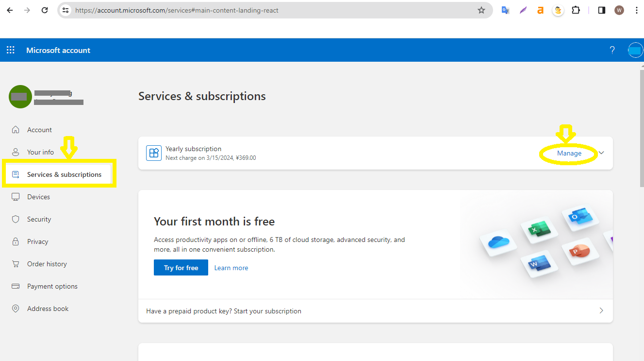The width and height of the screenshot is (644, 361).
Task: Open Address book page
Action: click(48, 309)
